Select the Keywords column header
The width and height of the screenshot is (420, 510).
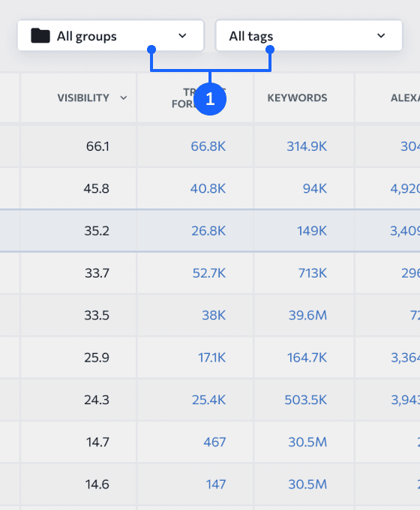(297, 98)
